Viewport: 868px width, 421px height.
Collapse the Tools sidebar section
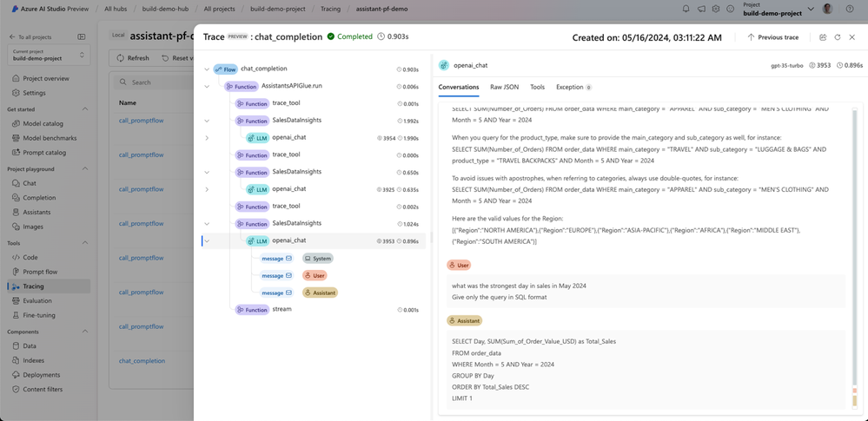pos(84,243)
